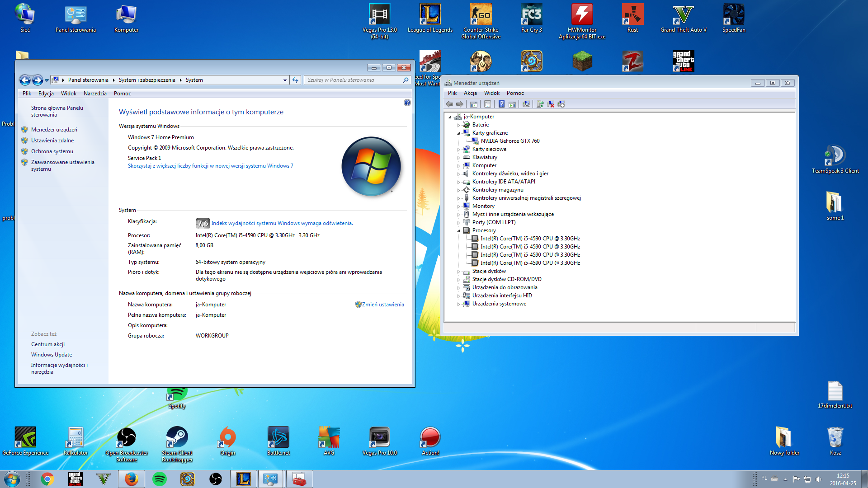Open address bar history dropdown arrow
The image size is (868, 488).
point(285,80)
